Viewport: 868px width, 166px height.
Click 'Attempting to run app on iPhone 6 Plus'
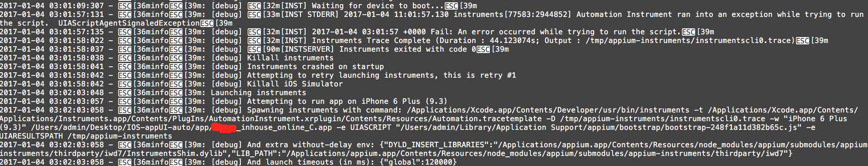coord(333,102)
